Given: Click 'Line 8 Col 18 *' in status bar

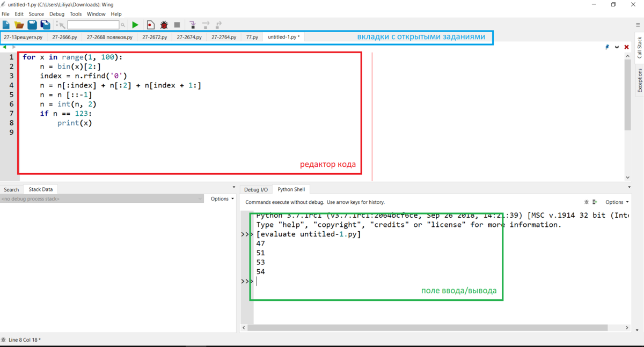Looking at the screenshot, I should (25, 340).
